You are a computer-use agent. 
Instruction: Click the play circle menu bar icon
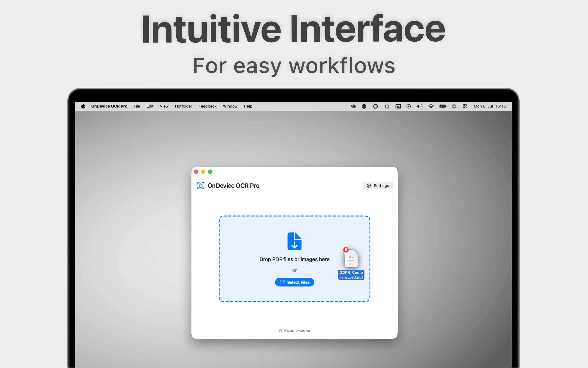tap(409, 106)
